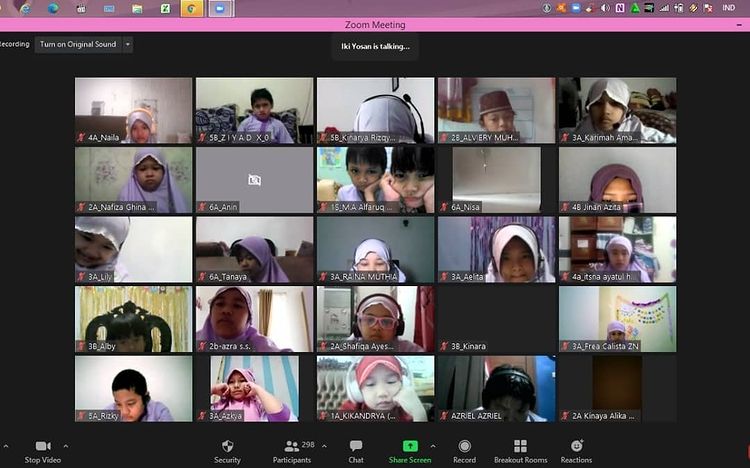Open dropdown arrow next to Original Sound
The image size is (750, 468).
coord(128,45)
